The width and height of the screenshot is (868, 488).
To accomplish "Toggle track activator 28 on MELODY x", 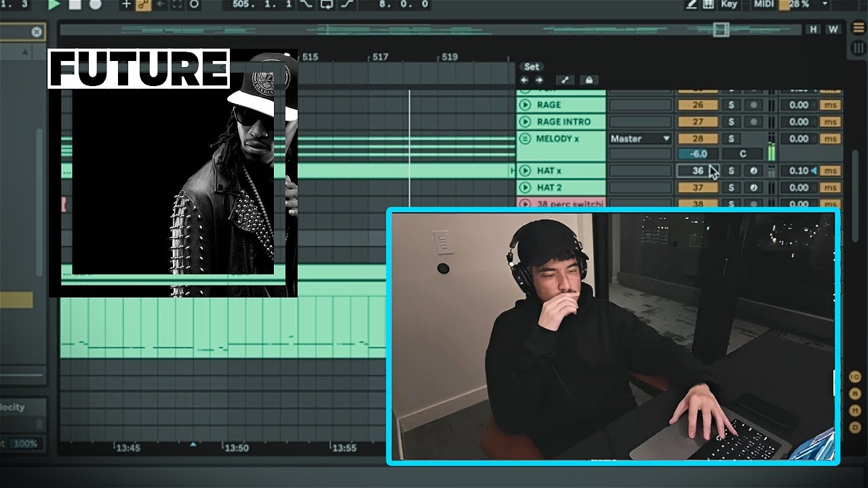I will pyautogui.click(x=698, y=138).
